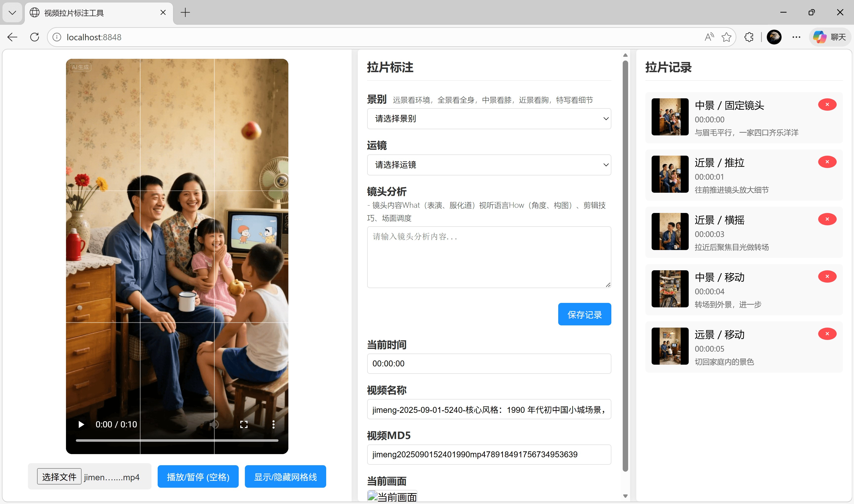Switch to the 视频拉片标注工具 browser tab
This screenshot has height=504, width=854.
[99, 13]
